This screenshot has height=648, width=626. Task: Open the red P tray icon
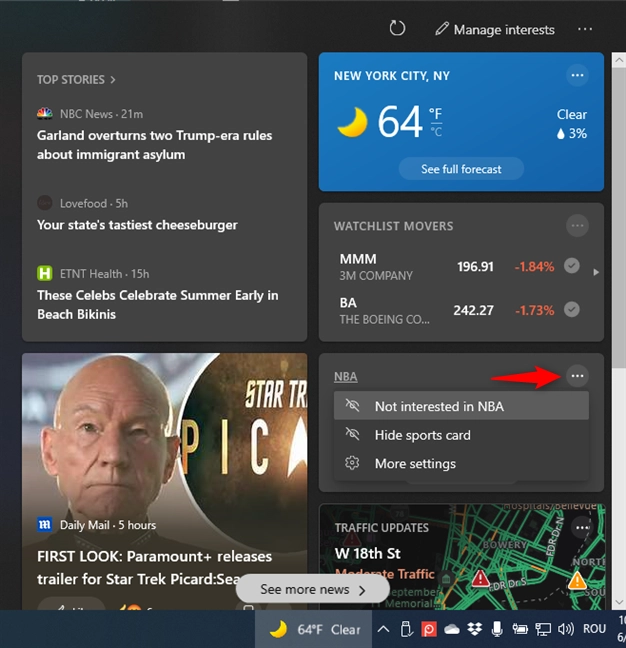(428, 629)
